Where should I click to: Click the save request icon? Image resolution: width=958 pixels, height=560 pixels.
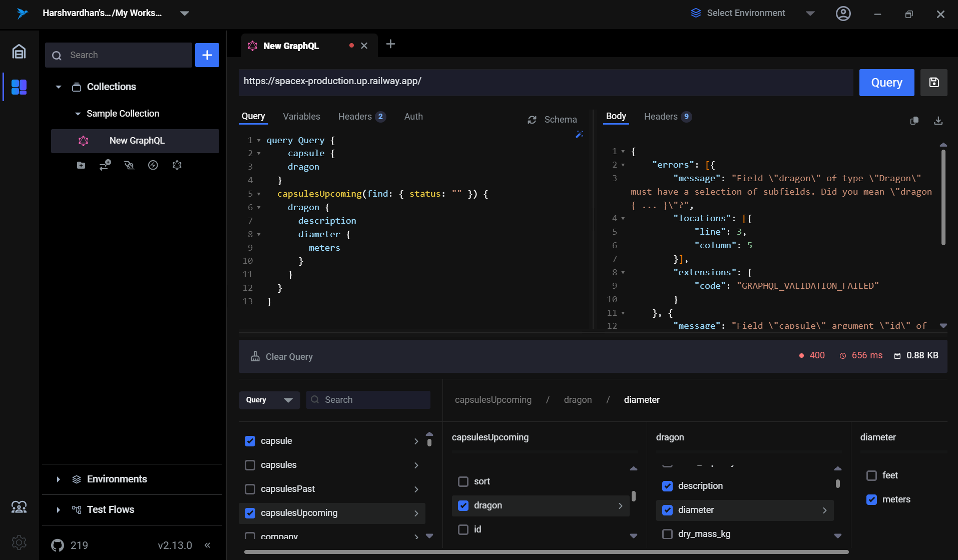tap(934, 83)
